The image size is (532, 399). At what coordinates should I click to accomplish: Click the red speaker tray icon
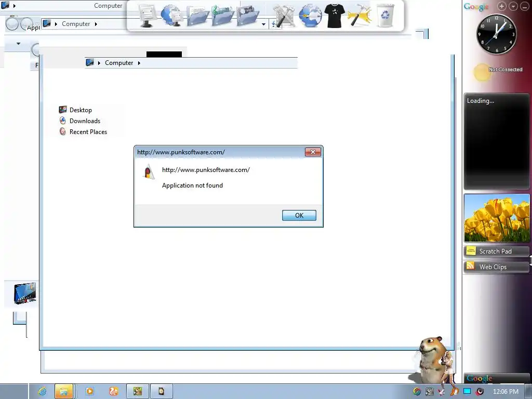(480, 392)
